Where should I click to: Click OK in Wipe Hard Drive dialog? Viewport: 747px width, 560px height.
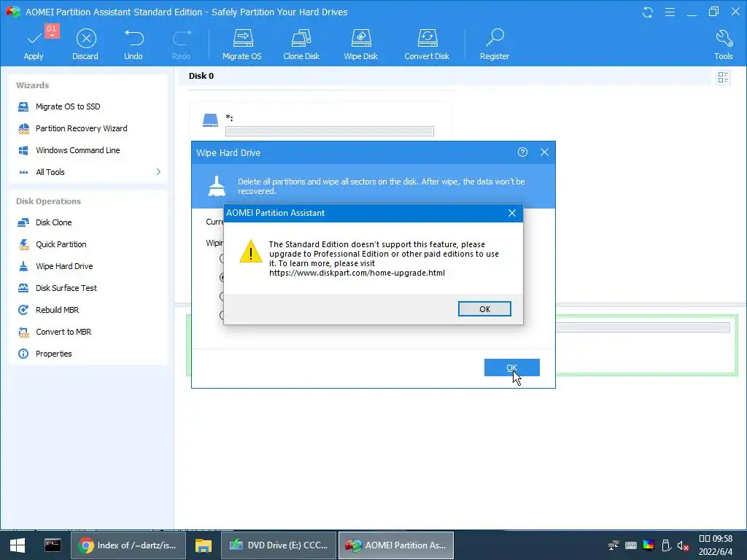(511, 367)
